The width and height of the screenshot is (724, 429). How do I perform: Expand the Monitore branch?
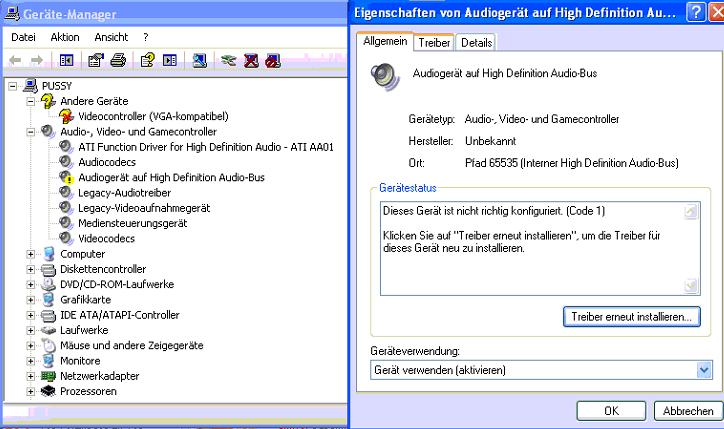30,361
